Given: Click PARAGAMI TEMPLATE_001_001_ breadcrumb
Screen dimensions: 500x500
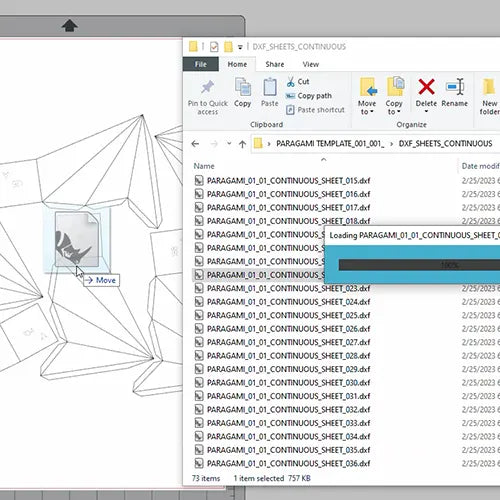Looking at the screenshot, I should click(x=330, y=144).
